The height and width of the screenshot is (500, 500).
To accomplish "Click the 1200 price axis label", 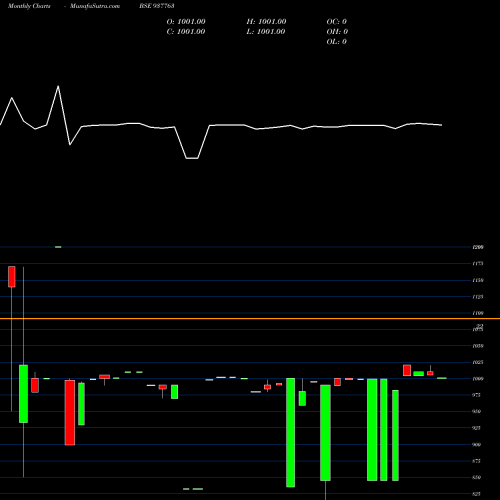I will pos(478,247).
